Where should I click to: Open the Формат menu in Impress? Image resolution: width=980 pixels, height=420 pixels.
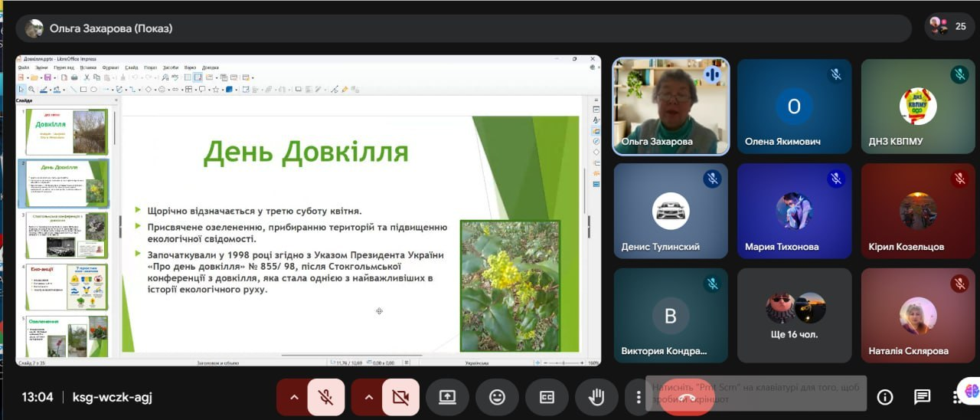(110, 67)
